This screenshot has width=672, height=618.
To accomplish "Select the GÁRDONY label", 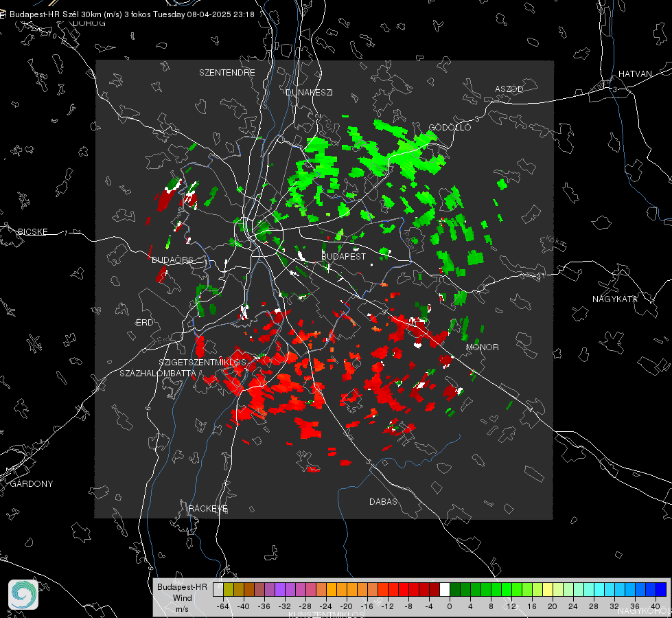I will click(32, 484).
